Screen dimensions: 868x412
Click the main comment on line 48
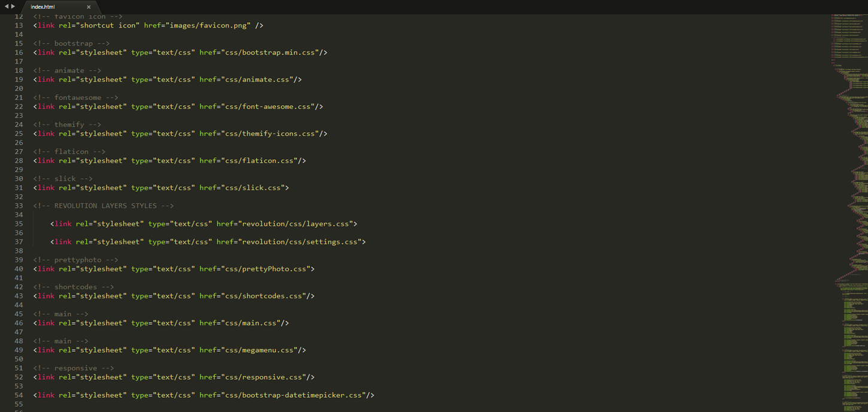[61, 341]
